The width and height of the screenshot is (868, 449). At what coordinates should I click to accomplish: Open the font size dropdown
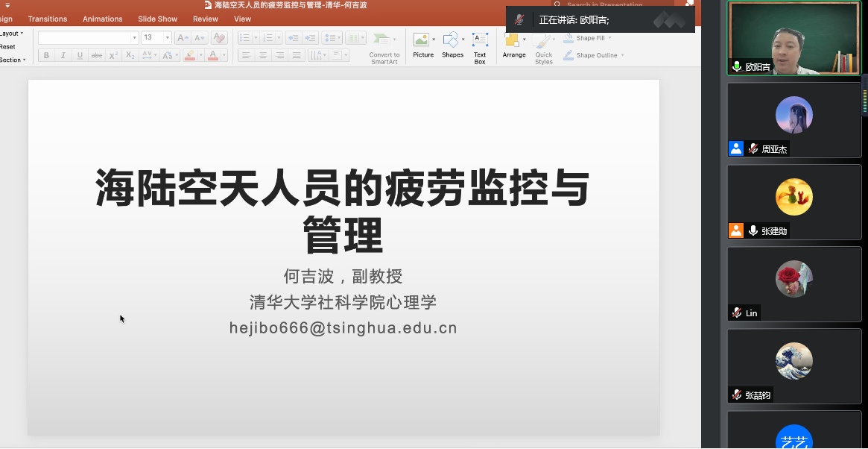pyautogui.click(x=167, y=37)
